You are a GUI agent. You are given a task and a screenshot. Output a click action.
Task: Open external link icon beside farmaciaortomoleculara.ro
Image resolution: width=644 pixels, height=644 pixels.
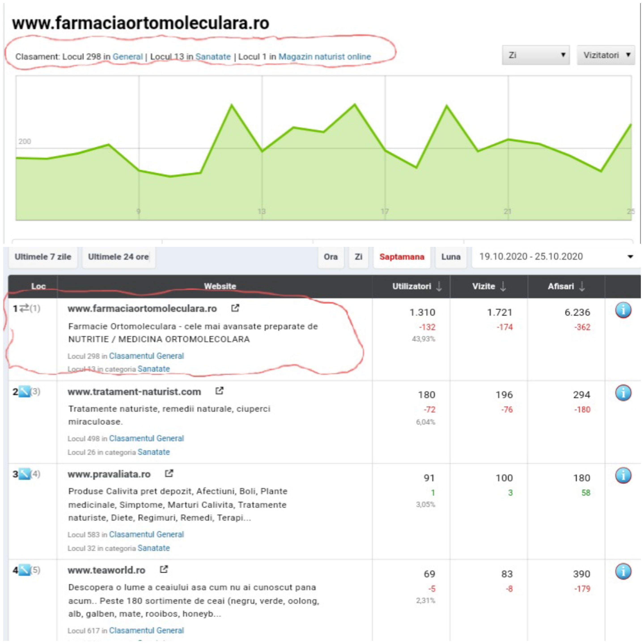click(x=235, y=308)
